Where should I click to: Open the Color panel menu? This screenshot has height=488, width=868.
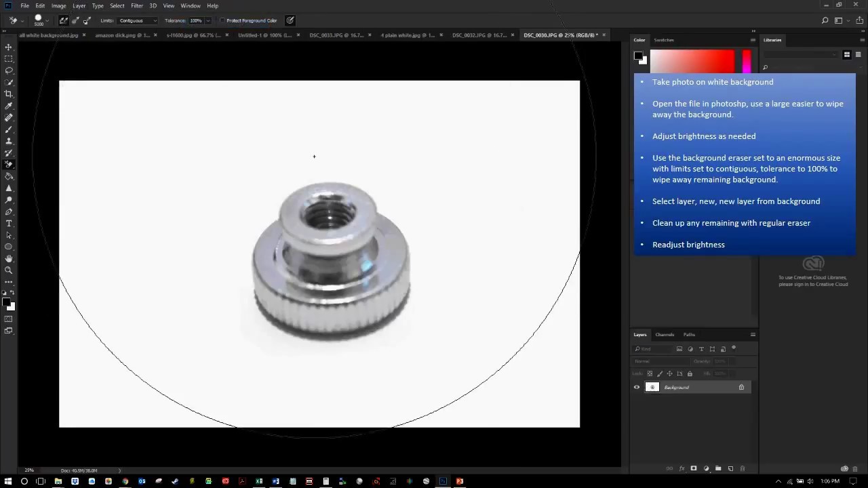(x=753, y=40)
